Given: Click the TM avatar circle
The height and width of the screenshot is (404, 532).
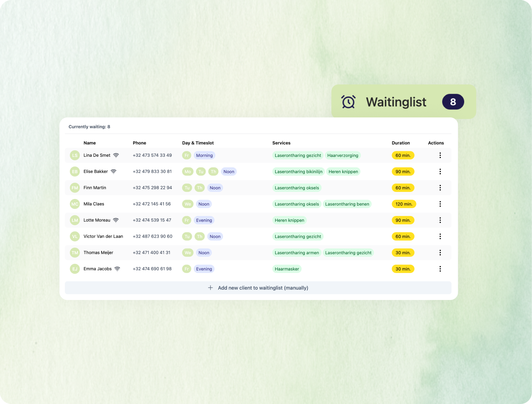Looking at the screenshot, I should pyautogui.click(x=75, y=253).
